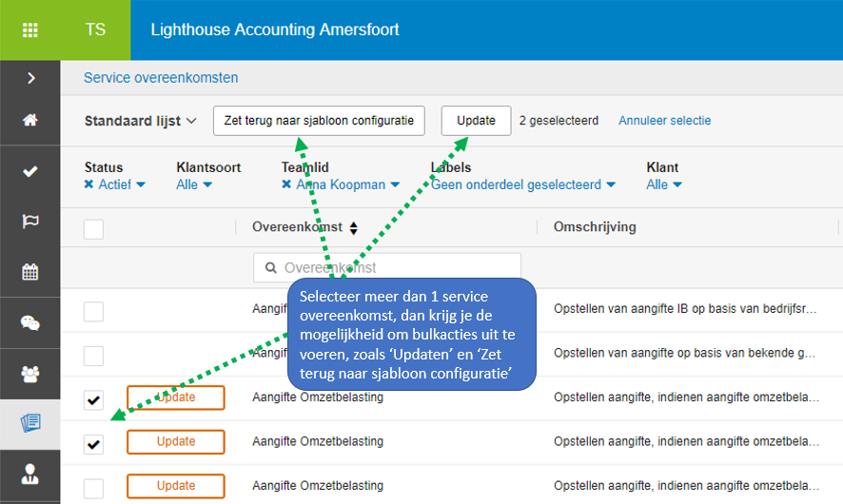
Task: Open the checkmark tasks icon in sidebar
Action: pyautogui.click(x=29, y=171)
